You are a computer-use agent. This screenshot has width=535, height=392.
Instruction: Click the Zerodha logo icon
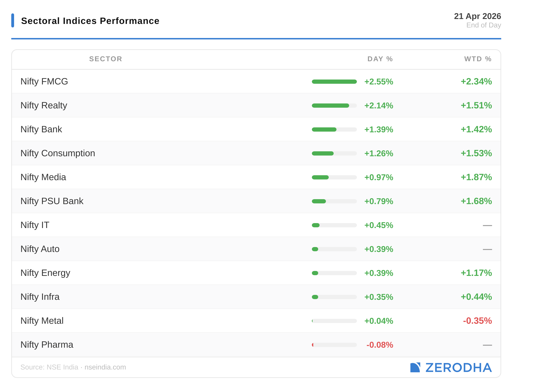(x=415, y=367)
